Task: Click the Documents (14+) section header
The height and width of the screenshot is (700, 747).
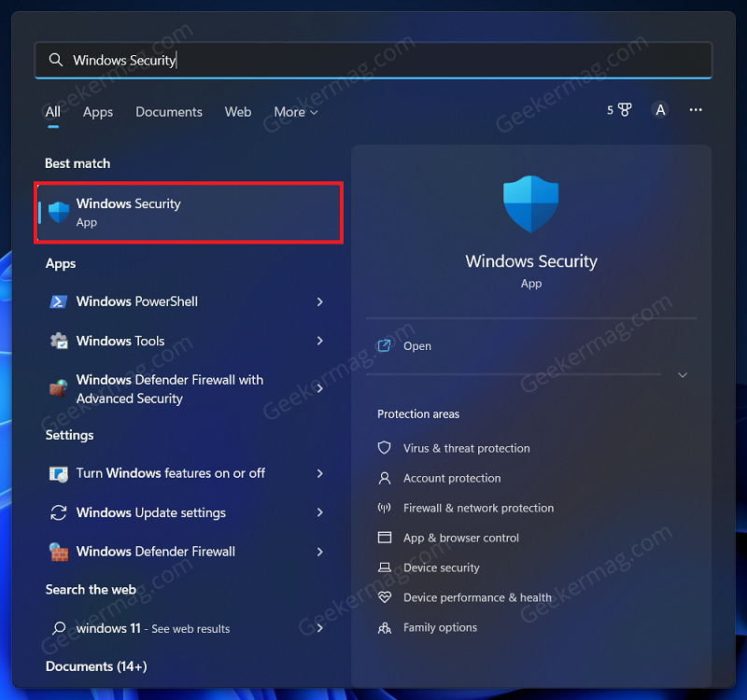Action: [96, 666]
